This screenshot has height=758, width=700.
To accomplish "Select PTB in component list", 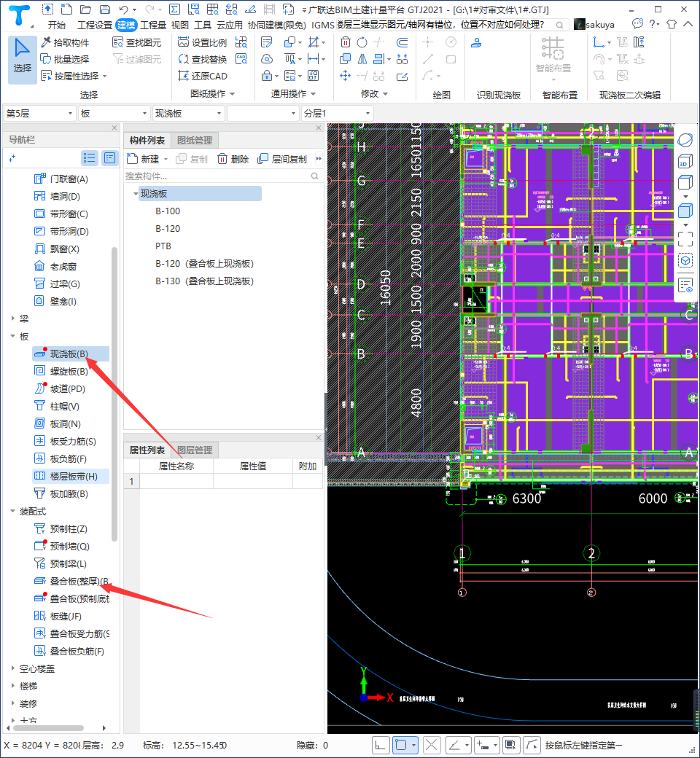I will (163, 246).
